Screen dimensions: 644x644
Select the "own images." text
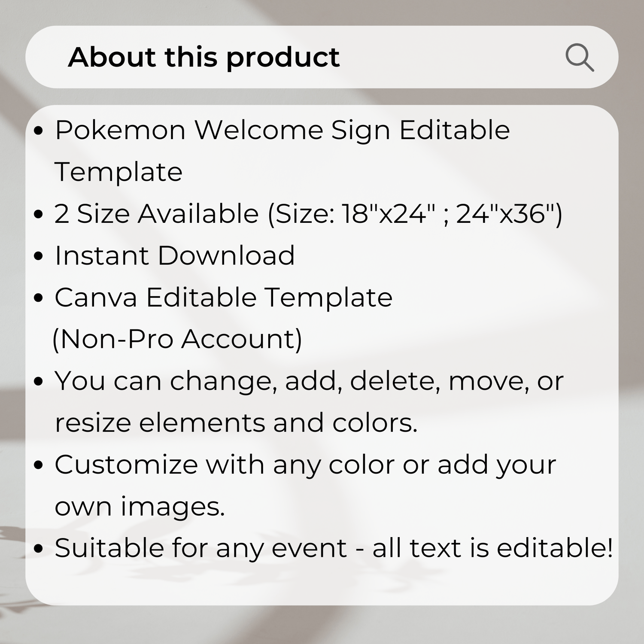(140, 507)
